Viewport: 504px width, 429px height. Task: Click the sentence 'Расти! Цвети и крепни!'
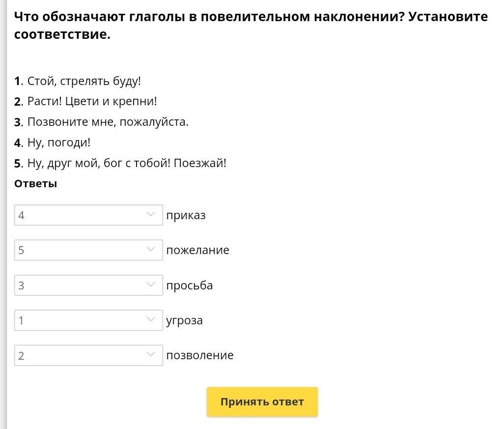[92, 102]
